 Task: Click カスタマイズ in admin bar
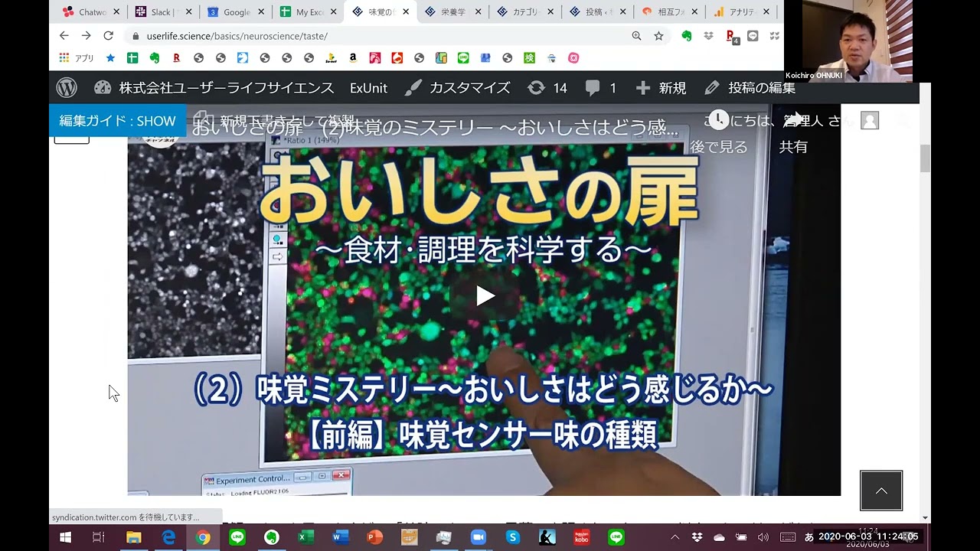457,88
